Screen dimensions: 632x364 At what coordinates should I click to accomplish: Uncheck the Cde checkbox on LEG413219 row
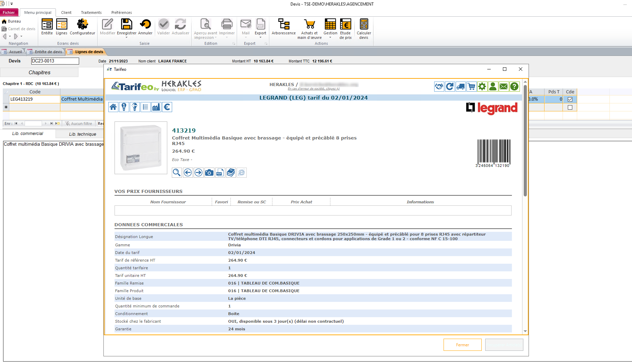(x=570, y=99)
